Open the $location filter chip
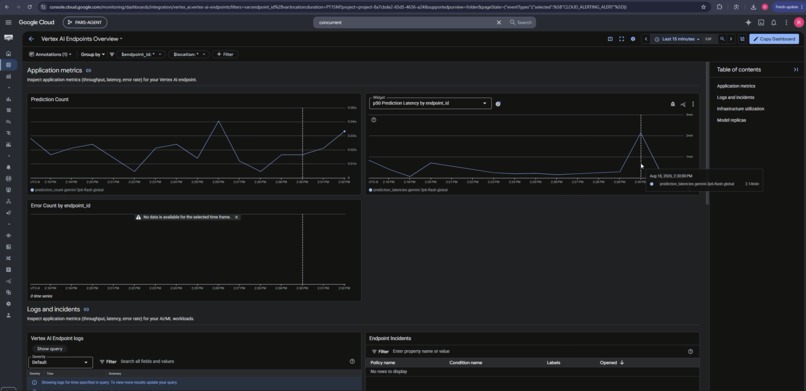The height and width of the screenshot is (391, 806). (189, 54)
